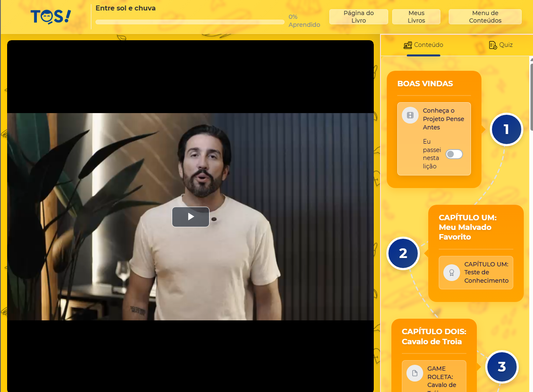This screenshot has width=533, height=392.
Task: Play the video with center play button
Action: [x=191, y=217]
